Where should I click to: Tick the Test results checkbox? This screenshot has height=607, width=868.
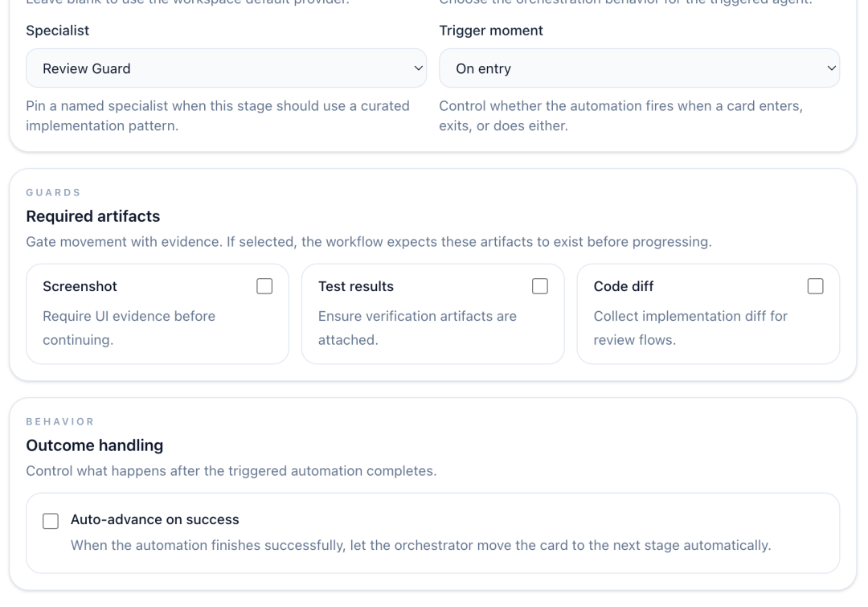[x=540, y=286]
